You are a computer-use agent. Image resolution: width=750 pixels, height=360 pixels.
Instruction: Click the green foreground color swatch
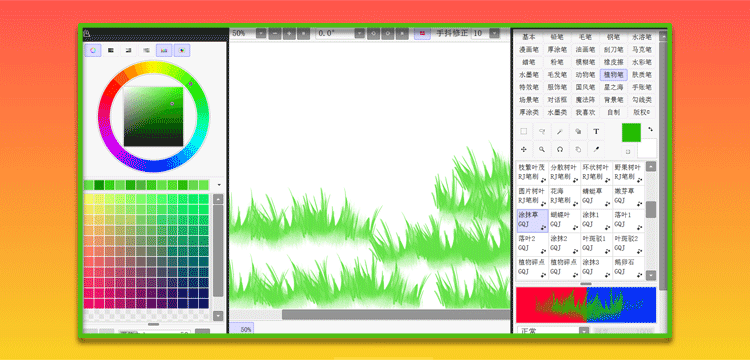631,132
